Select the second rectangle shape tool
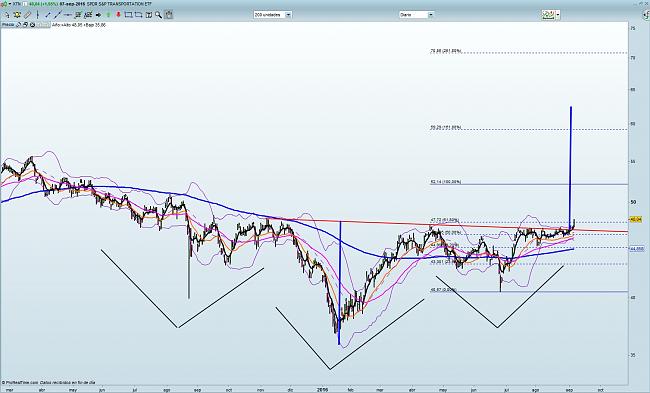650x393 pixels. [138, 15]
